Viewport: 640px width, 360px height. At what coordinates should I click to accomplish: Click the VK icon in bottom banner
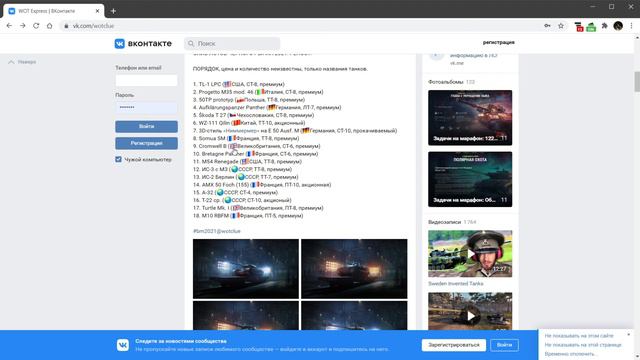click(122, 345)
